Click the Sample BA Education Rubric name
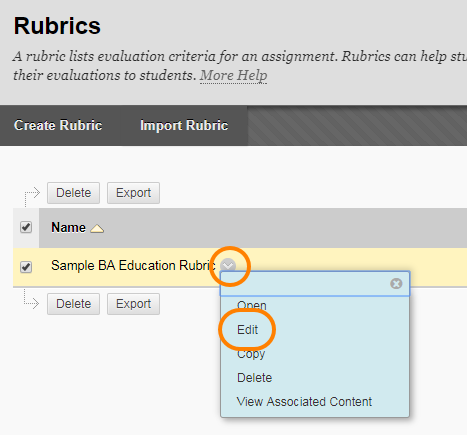Image resolution: width=467 pixels, height=435 pixels. 133,266
